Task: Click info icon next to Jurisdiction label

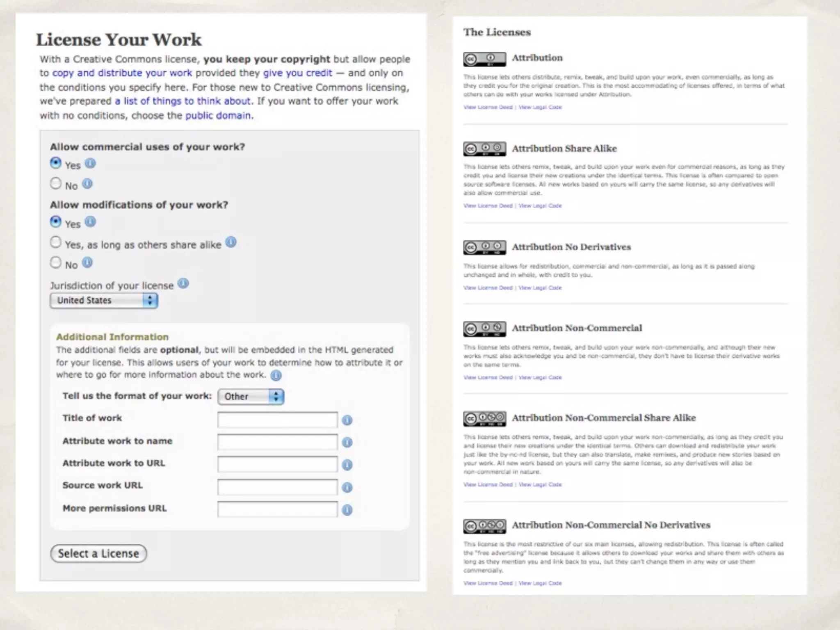Action: pos(183,283)
